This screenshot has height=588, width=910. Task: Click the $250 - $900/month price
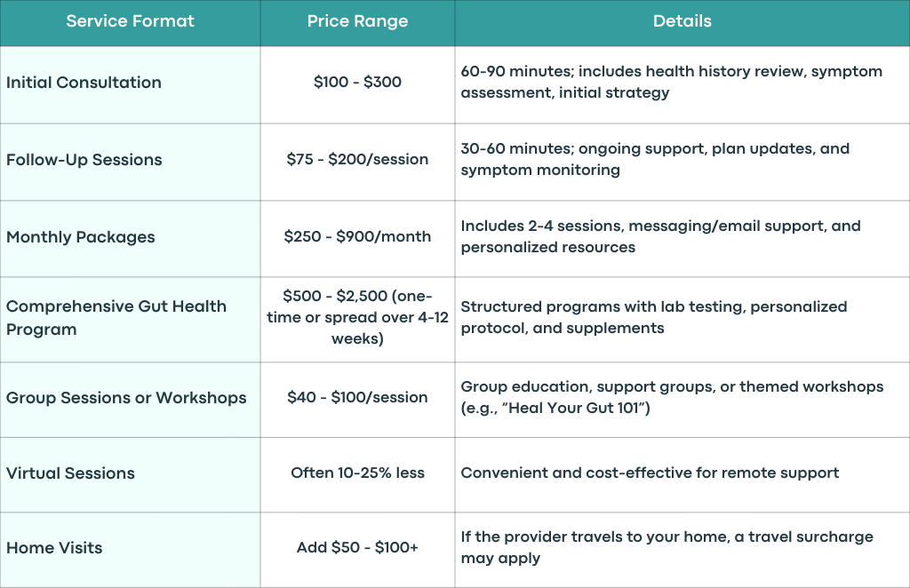[357, 238]
